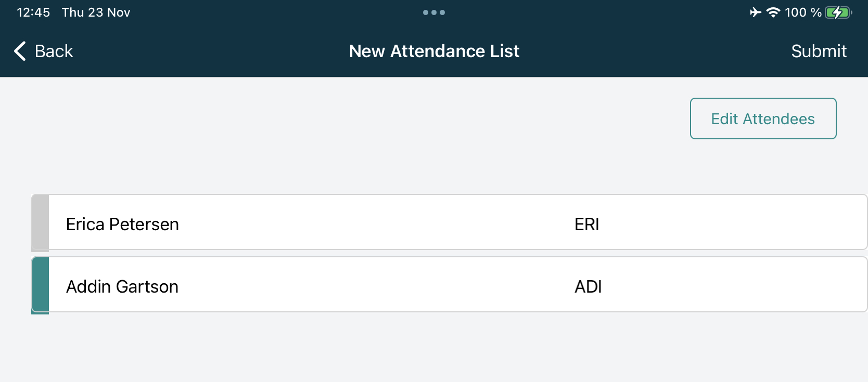Tap the airplane mode status icon

pos(756,12)
